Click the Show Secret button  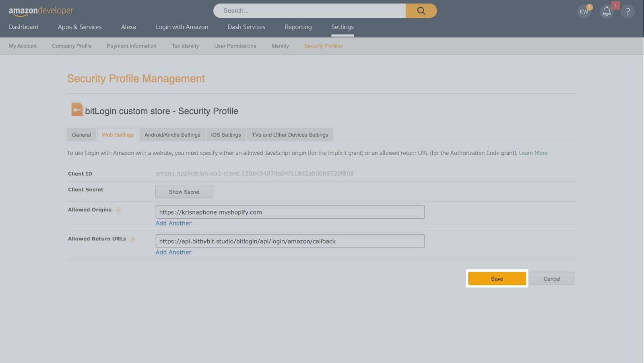click(x=184, y=192)
